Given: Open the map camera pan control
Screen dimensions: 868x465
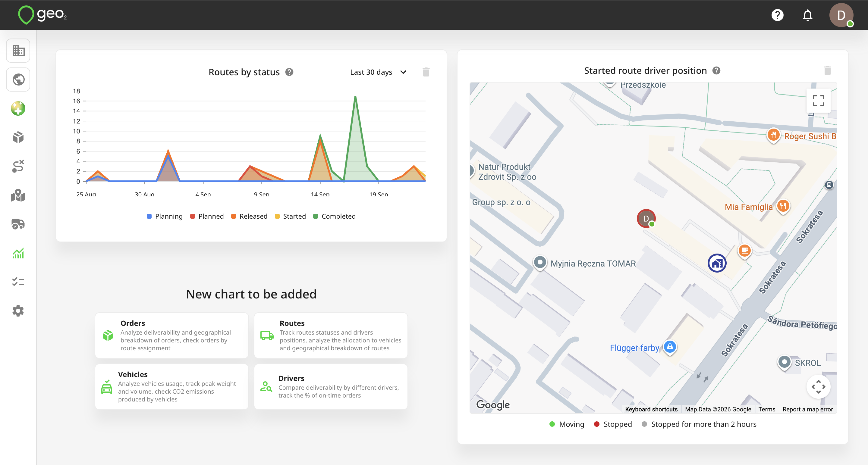Looking at the screenshot, I should [x=819, y=386].
